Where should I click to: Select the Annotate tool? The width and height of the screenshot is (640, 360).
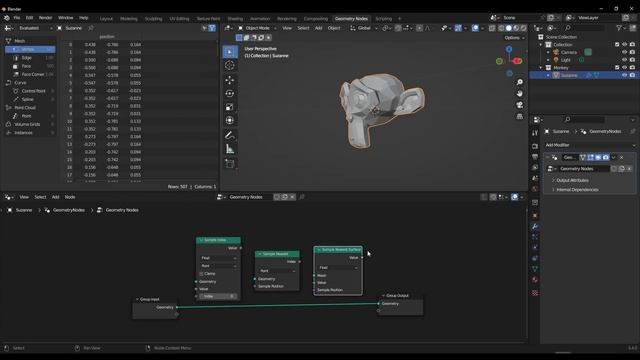[x=230, y=136]
